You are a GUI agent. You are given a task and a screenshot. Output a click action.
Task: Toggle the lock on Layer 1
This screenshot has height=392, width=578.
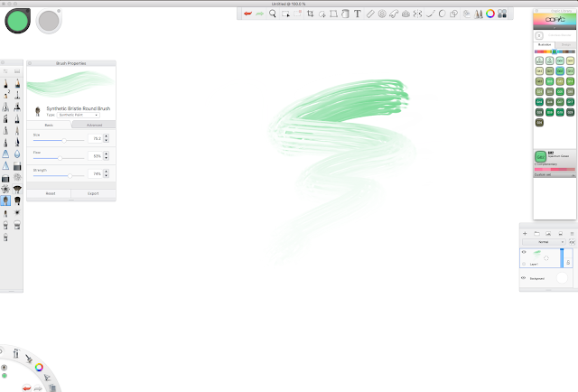point(568,262)
